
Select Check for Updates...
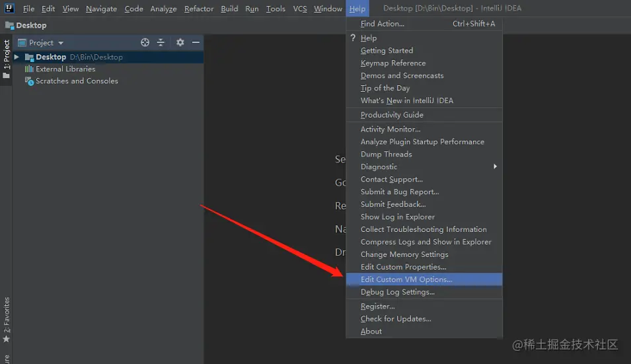424,318
